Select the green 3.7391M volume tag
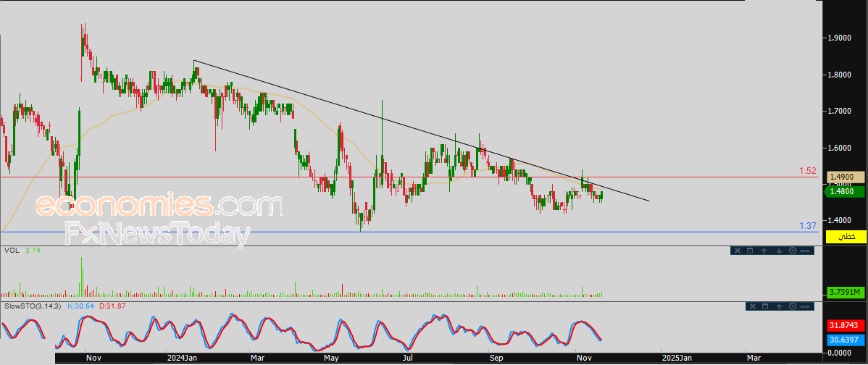This screenshot has height=365, width=868. (846, 291)
